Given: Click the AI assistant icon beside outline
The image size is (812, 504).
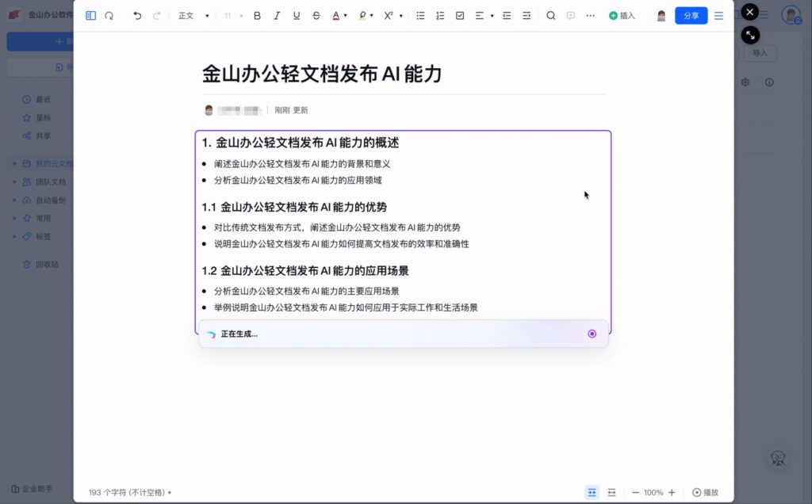Looking at the screenshot, I should pos(109,16).
